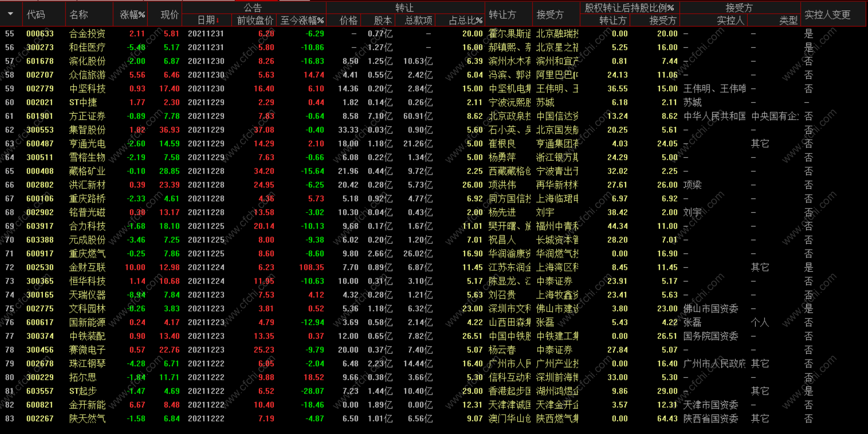Image resolution: width=868 pixels, height=434 pixels.
Task: Select stock name 亨通光电
Action: click(87, 143)
